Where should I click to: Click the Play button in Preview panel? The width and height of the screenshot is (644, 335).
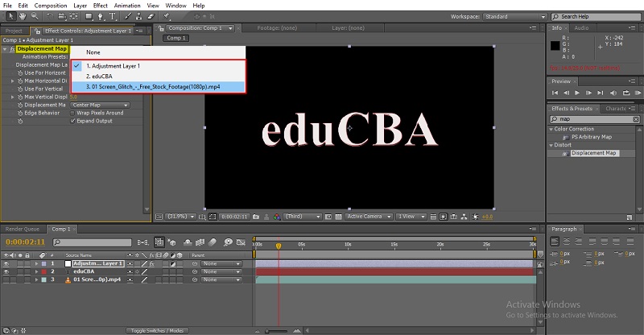coord(577,93)
